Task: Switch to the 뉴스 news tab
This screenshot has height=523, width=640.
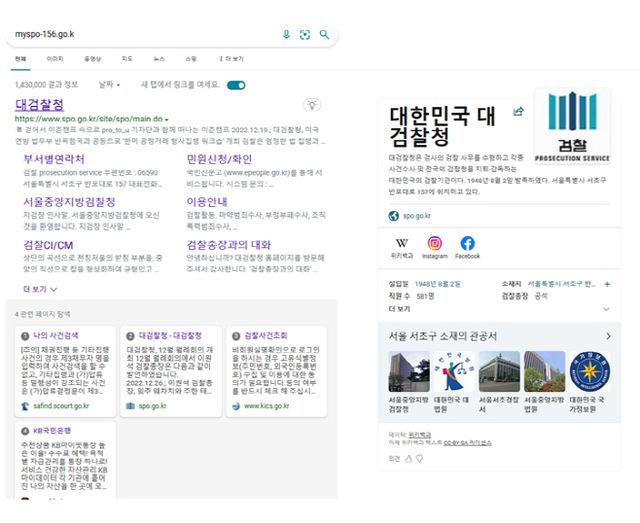Action: pos(159,59)
